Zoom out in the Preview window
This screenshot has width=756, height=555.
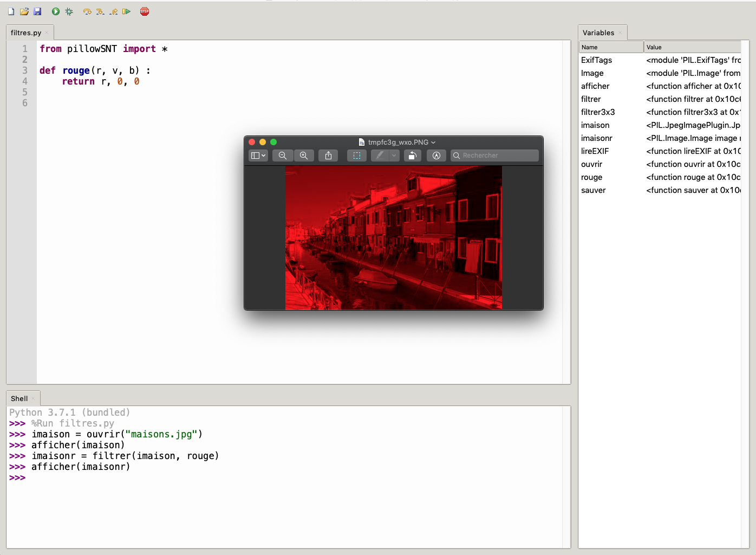click(x=283, y=156)
